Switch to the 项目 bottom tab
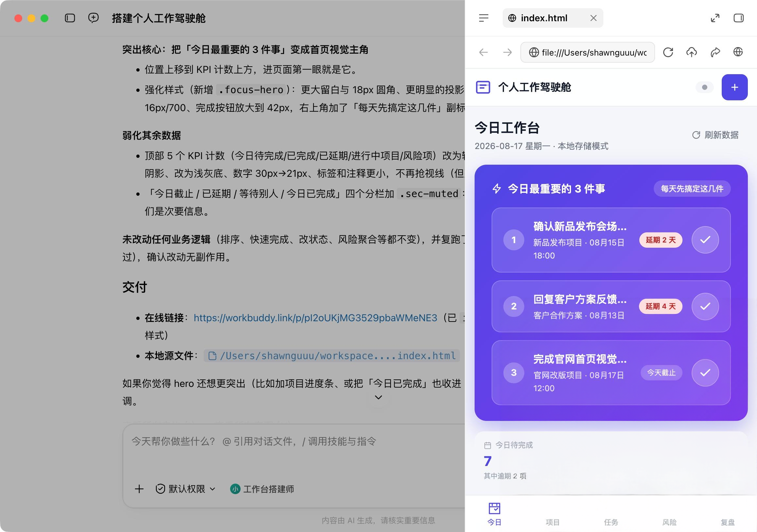 [x=553, y=522]
